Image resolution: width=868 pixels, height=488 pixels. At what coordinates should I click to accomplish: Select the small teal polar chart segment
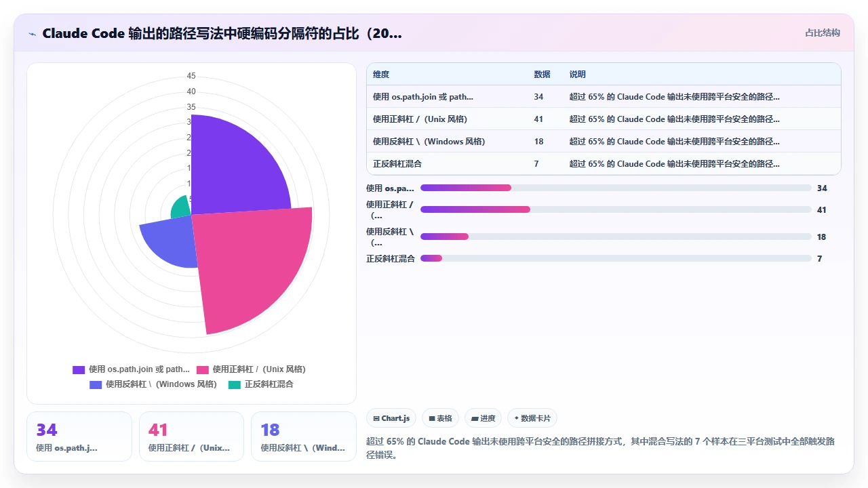(182, 207)
